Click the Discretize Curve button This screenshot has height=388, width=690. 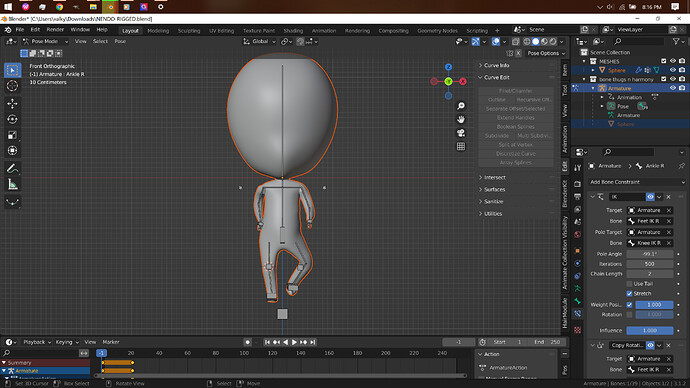(516, 154)
